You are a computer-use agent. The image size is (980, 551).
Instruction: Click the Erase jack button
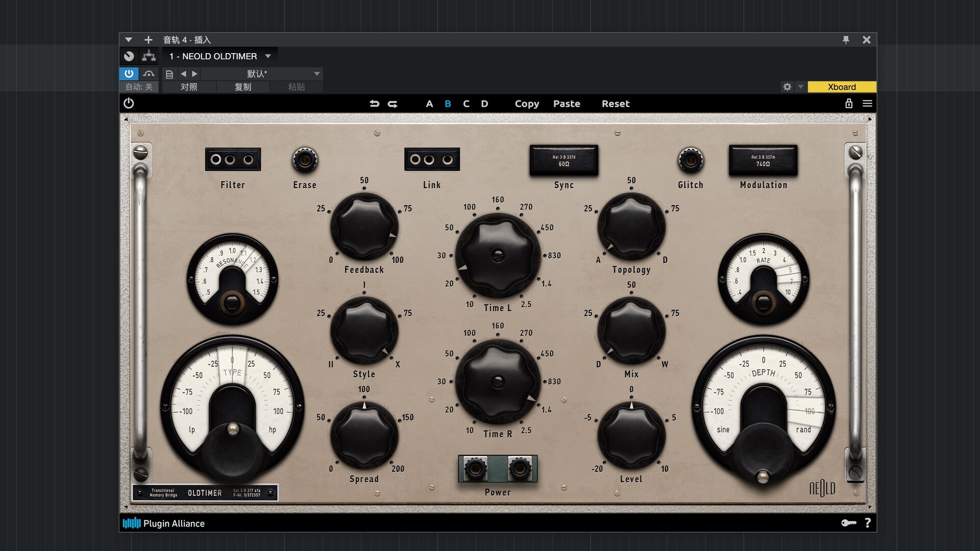pos(305,160)
